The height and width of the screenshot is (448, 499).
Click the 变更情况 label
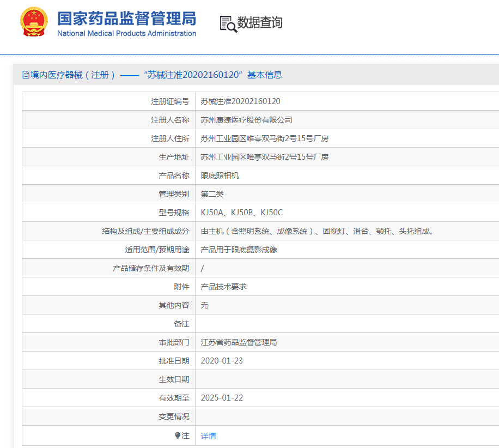pyautogui.click(x=174, y=416)
